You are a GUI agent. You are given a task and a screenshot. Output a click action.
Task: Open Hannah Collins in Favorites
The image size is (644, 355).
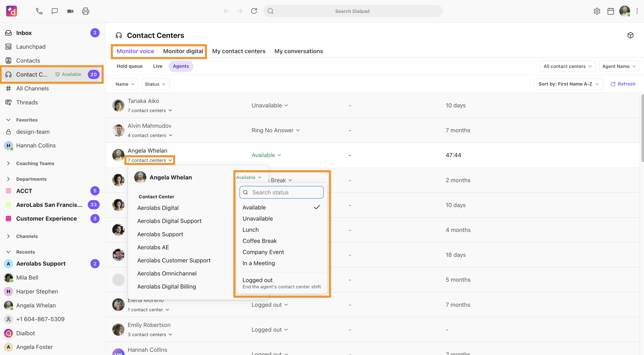pyautogui.click(x=52, y=146)
